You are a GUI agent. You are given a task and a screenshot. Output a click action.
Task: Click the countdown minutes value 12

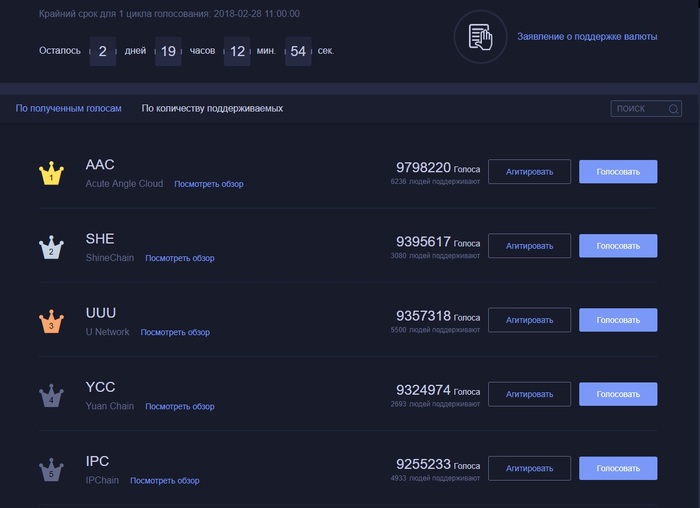point(237,51)
